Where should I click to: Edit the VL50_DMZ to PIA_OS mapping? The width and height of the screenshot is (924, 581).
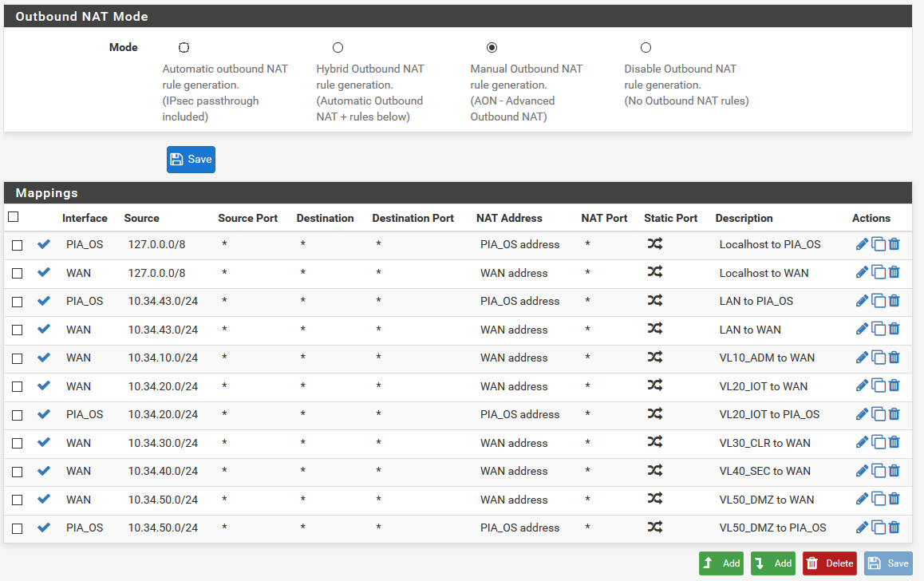[x=862, y=528]
